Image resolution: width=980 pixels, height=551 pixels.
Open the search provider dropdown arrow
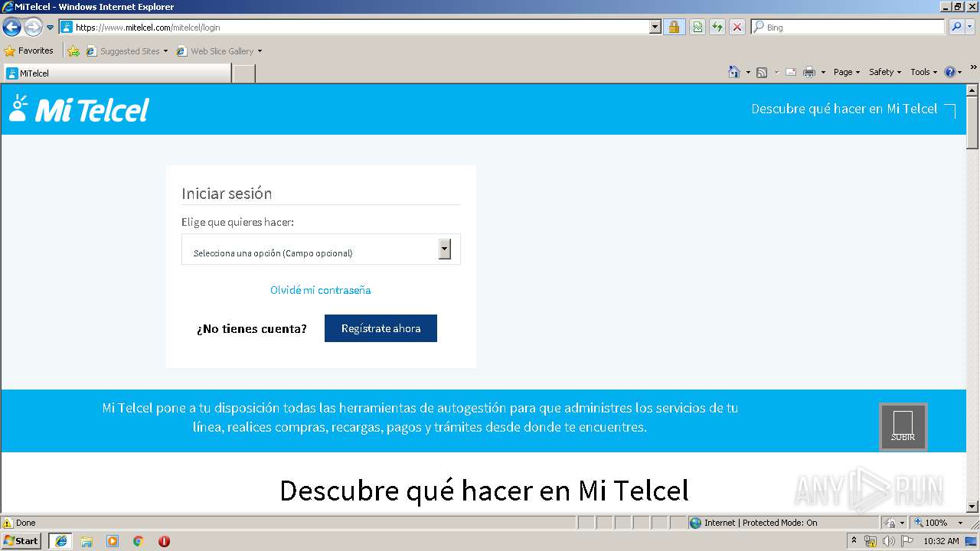click(971, 27)
